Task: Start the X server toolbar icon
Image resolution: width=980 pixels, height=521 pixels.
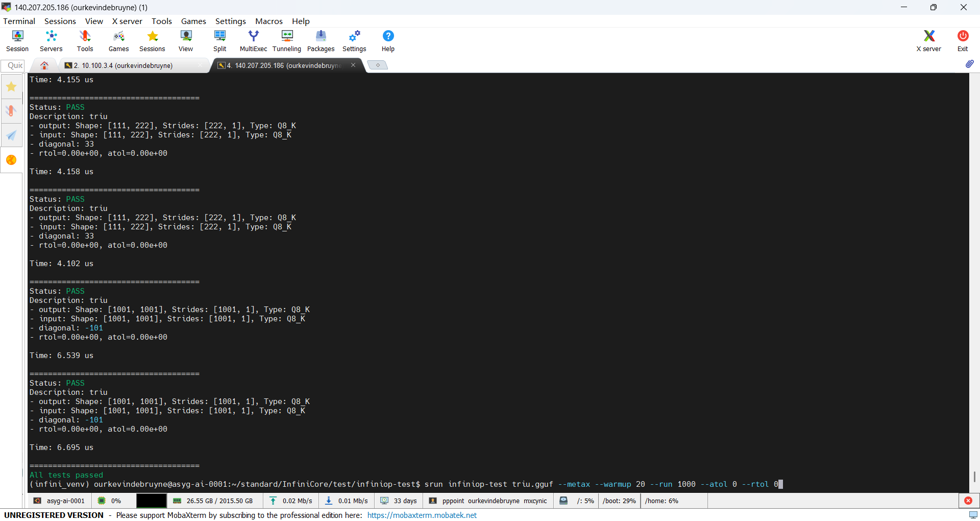Action: pos(928,41)
